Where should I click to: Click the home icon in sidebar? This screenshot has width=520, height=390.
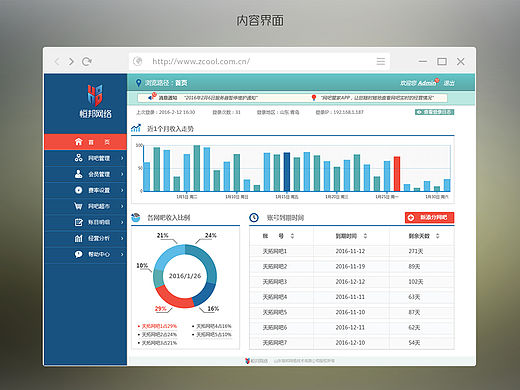(78, 142)
